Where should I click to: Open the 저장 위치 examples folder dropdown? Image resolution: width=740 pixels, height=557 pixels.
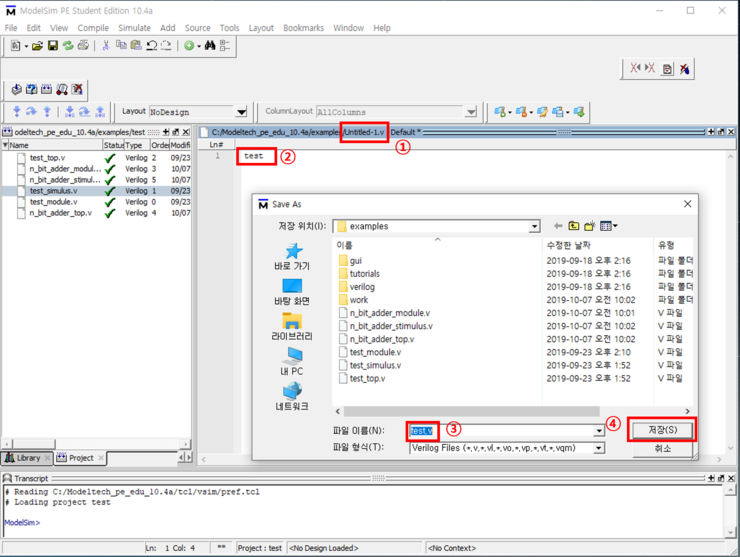(x=534, y=227)
